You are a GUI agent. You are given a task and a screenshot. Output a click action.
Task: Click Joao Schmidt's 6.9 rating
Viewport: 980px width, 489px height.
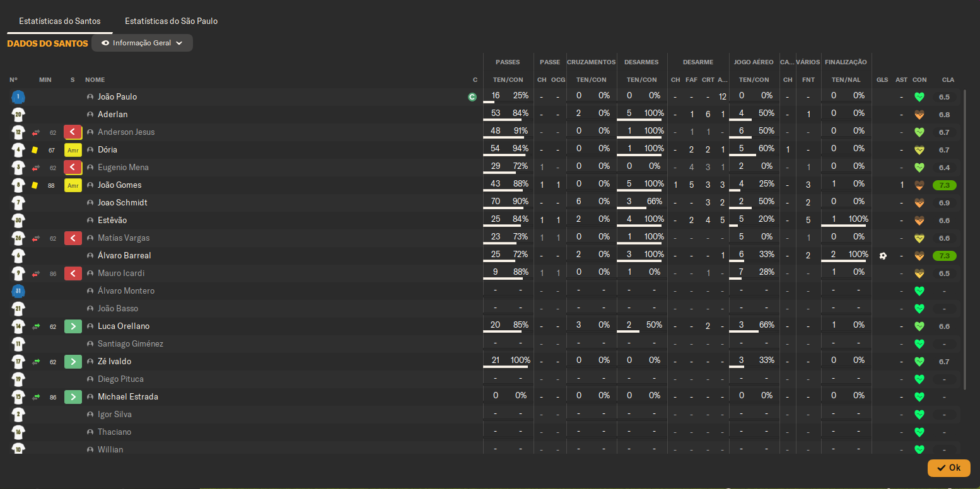[x=944, y=203]
